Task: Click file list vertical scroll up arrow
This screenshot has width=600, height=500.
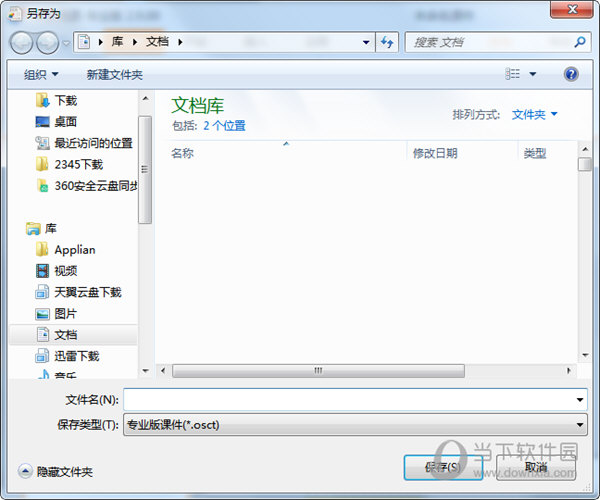Action: pos(585,149)
